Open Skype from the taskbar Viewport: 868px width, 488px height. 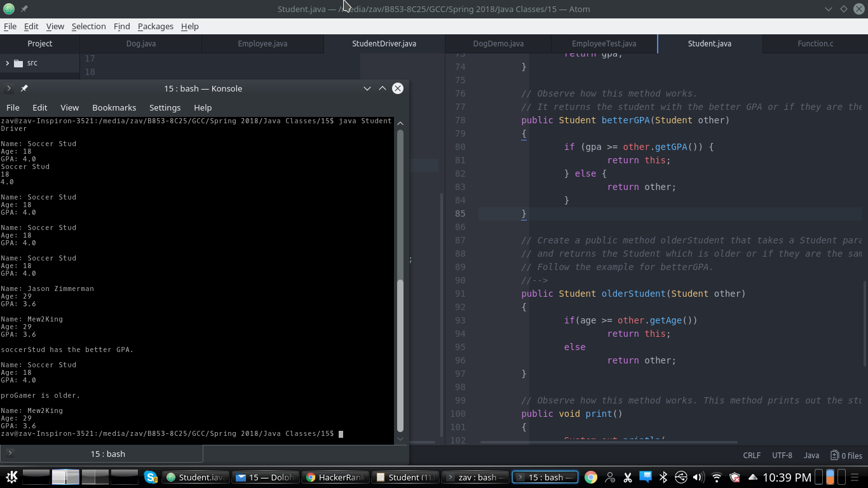coord(151,477)
